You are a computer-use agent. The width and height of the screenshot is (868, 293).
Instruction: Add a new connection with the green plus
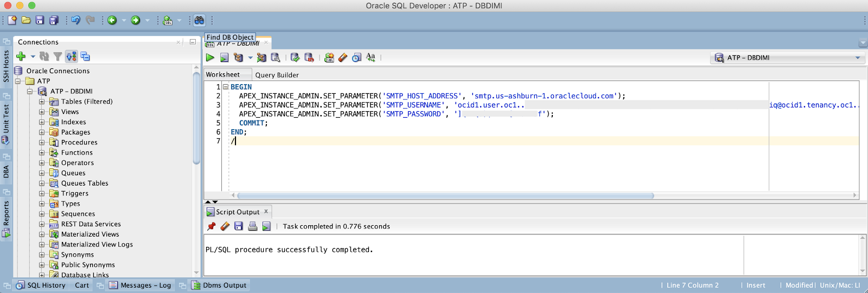pos(21,56)
